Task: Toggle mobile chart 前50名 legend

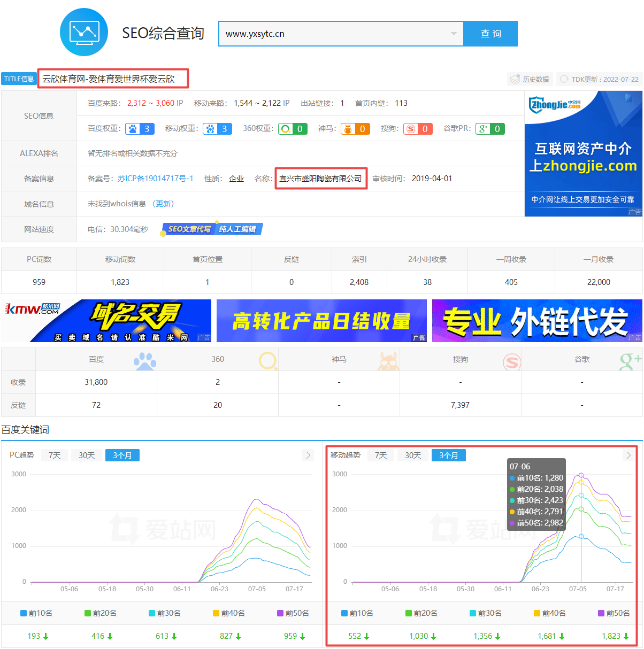Action: (614, 613)
